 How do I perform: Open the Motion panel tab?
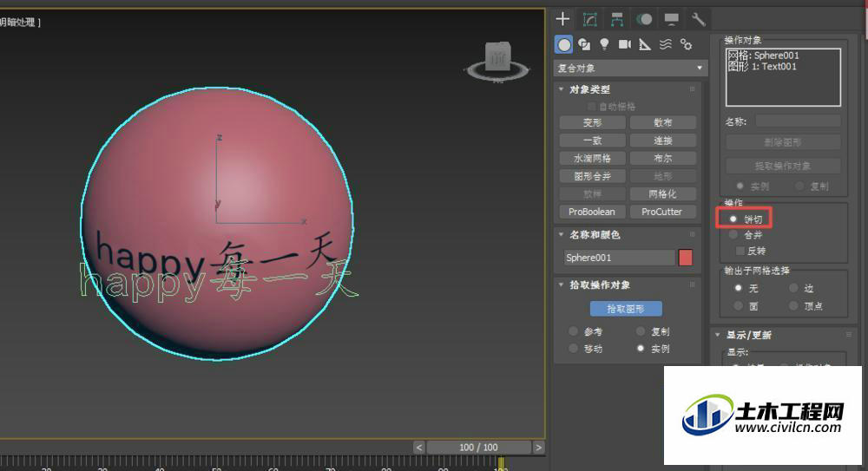click(x=644, y=19)
